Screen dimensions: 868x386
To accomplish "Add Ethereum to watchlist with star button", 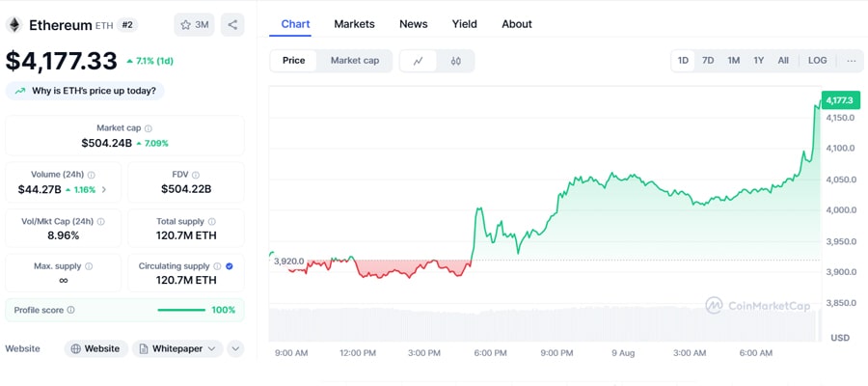I will pos(194,25).
